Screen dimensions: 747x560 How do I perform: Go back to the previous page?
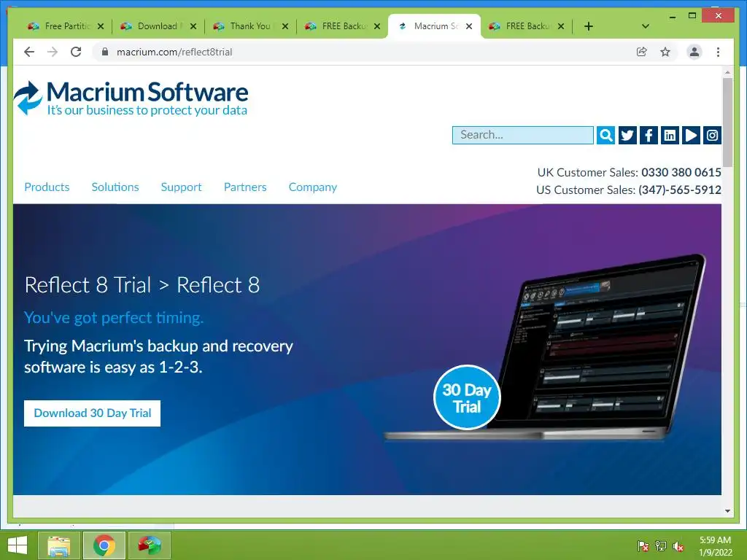pyautogui.click(x=29, y=52)
